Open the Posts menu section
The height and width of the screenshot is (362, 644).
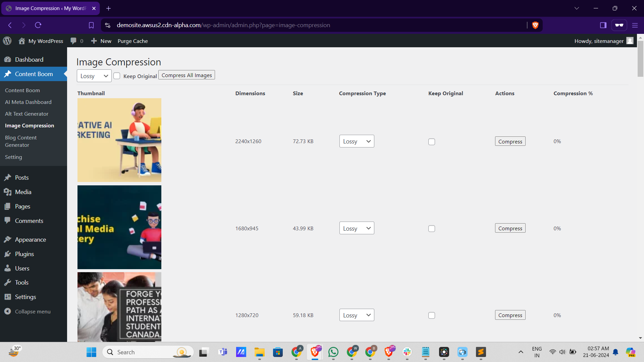click(21, 177)
